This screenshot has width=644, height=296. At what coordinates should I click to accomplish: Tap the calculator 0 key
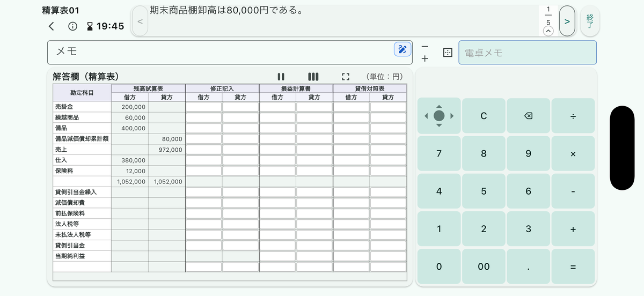(439, 267)
